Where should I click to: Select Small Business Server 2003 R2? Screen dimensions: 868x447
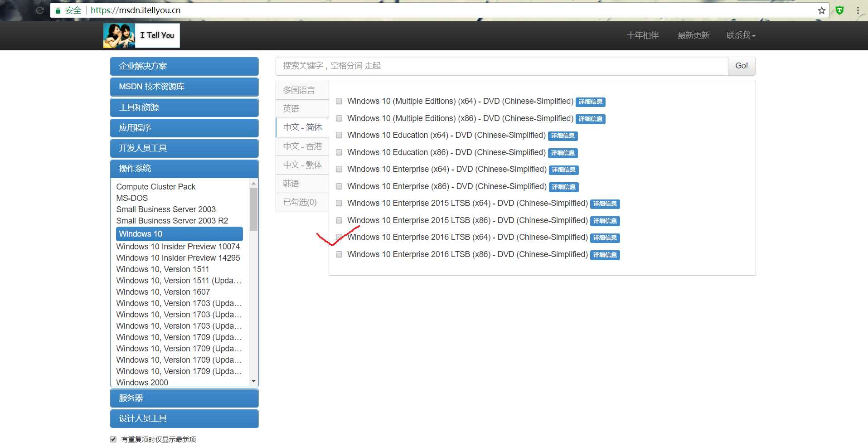pyautogui.click(x=172, y=221)
